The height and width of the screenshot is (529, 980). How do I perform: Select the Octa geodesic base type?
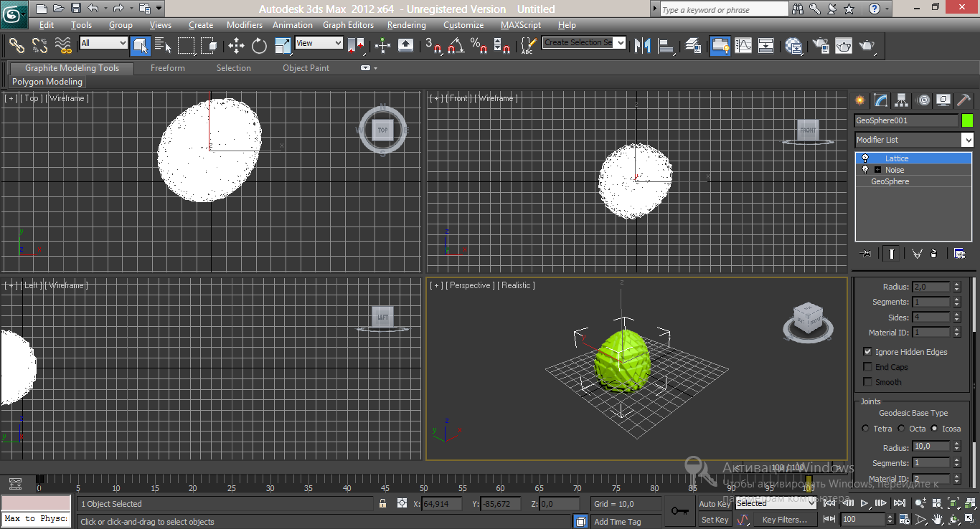901,429
